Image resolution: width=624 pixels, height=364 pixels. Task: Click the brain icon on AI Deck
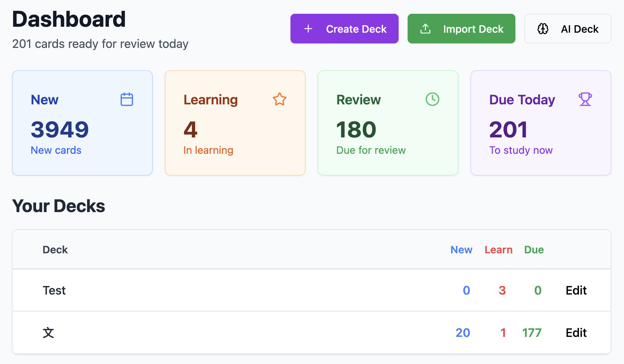[x=543, y=28]
